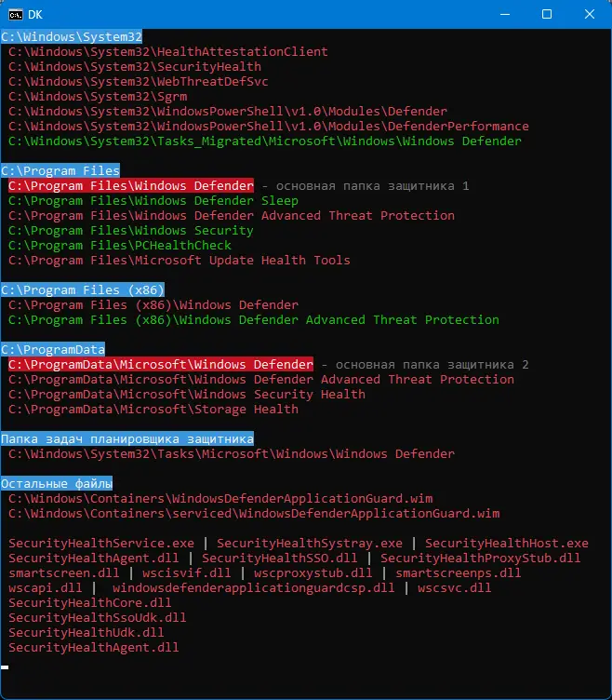Click highlighted ProgramData\Microsoft\Windows Defender path
The image size is (612, 700).
[161, 364]
